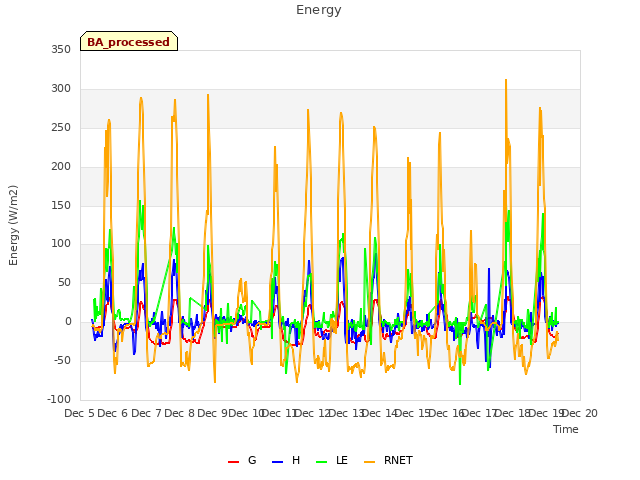This screenshot has height=480, width=640.
Task: Click the BA_processed annotation label
Action: 129,42
